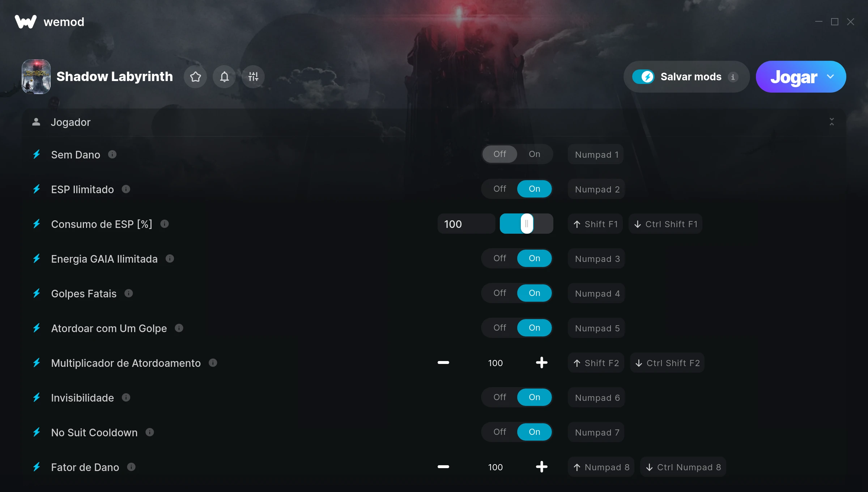Click the Ctrl Shift F1 decrease hotkey

point(665,224)
